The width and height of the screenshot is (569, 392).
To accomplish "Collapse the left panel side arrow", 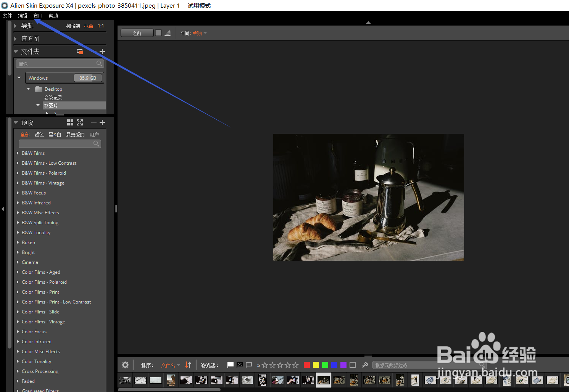I will 3,209.
